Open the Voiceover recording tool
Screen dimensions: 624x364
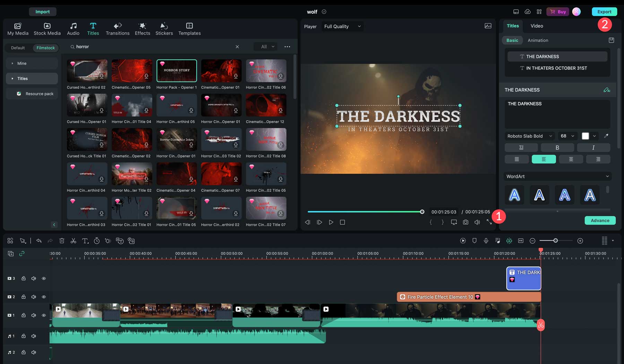tap(486, 241)
